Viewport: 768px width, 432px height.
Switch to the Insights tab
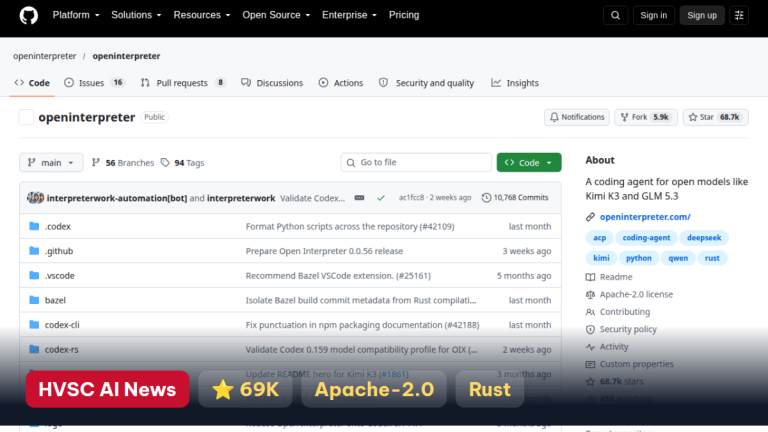coord(515,83)
